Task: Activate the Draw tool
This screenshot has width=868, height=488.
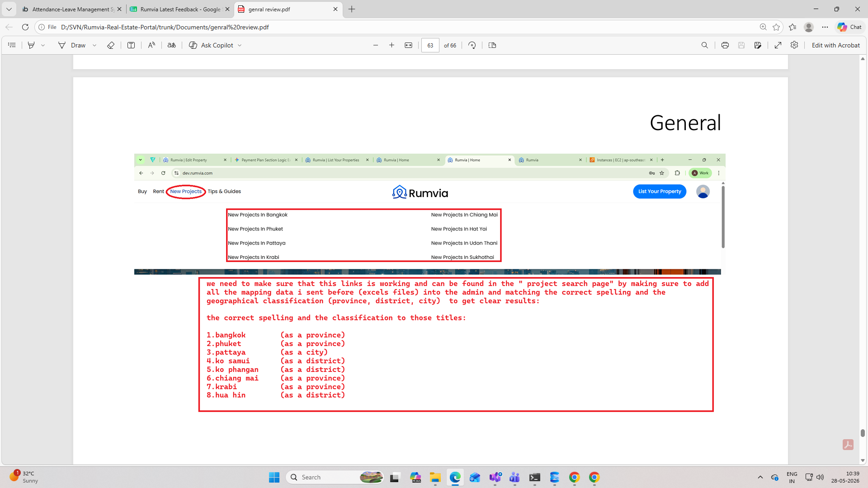Action: [72, 45]
